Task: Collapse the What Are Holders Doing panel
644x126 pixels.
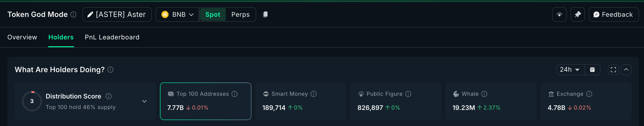Action: (626, 70)
